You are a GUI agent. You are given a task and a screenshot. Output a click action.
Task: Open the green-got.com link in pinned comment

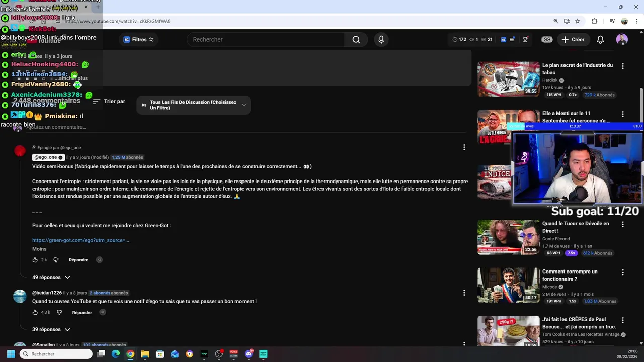tap(80, 240)
